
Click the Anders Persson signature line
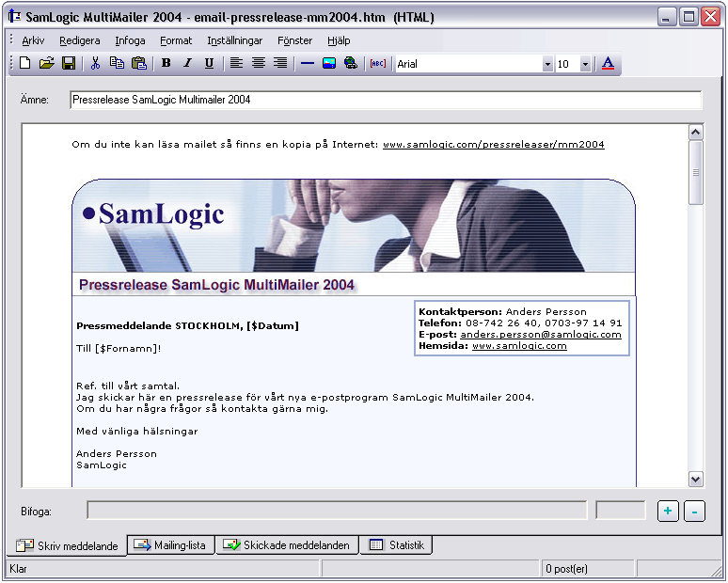(117, 453)
